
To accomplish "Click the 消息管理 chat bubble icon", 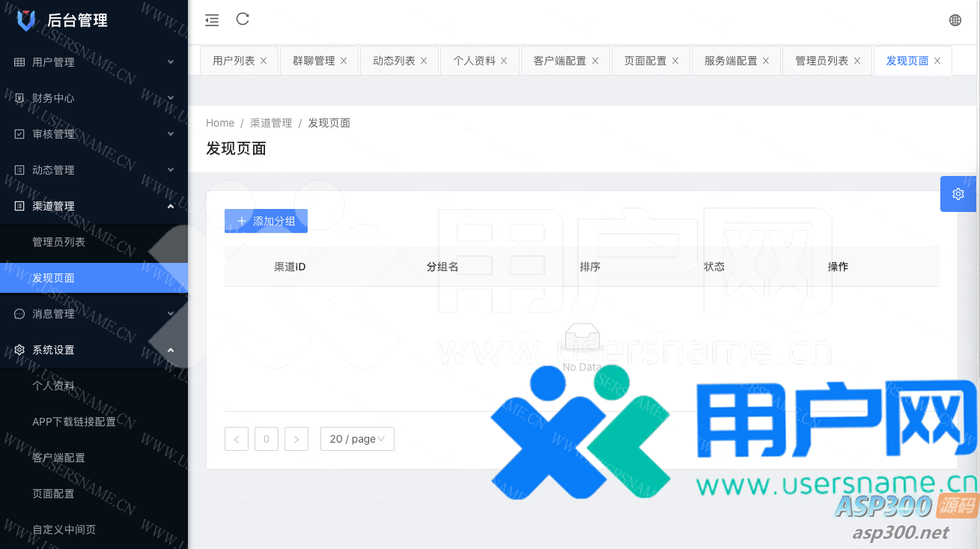I will point(19,314).
